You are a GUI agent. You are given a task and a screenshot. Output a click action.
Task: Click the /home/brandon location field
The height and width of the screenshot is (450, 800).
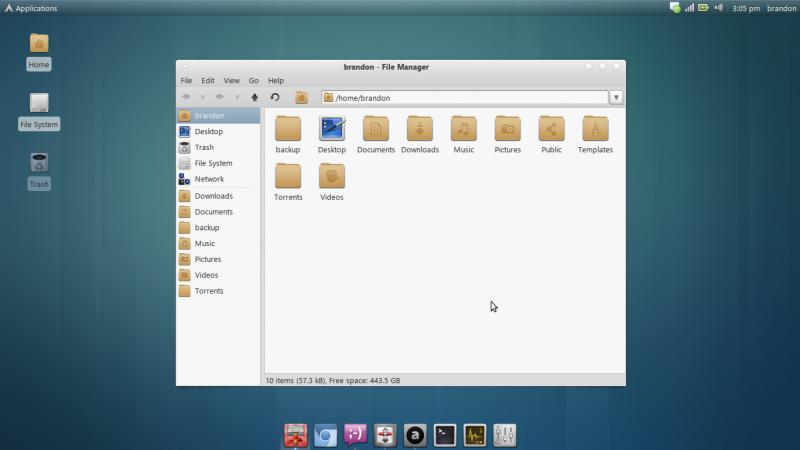(465, 97)
